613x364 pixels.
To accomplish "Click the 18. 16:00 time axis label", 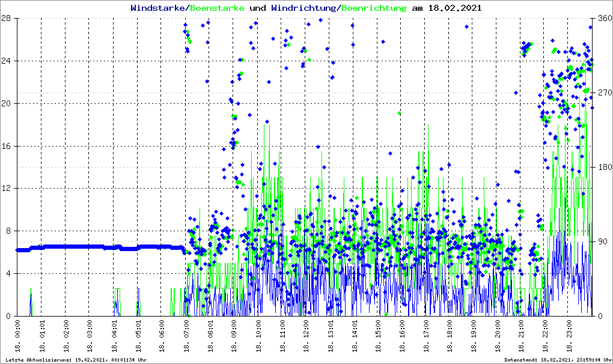I will point(402,337).
